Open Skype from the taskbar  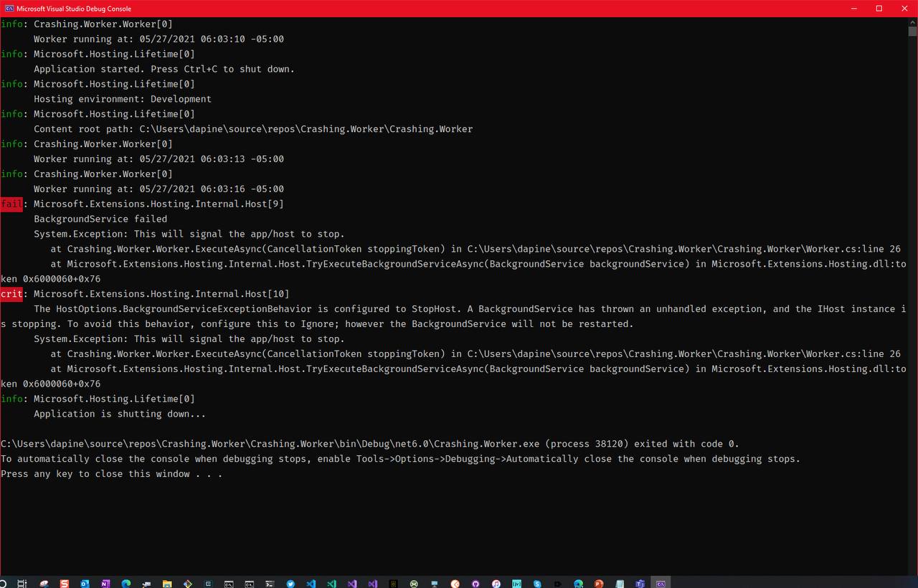pyautogui.click(x=537, y=584)
